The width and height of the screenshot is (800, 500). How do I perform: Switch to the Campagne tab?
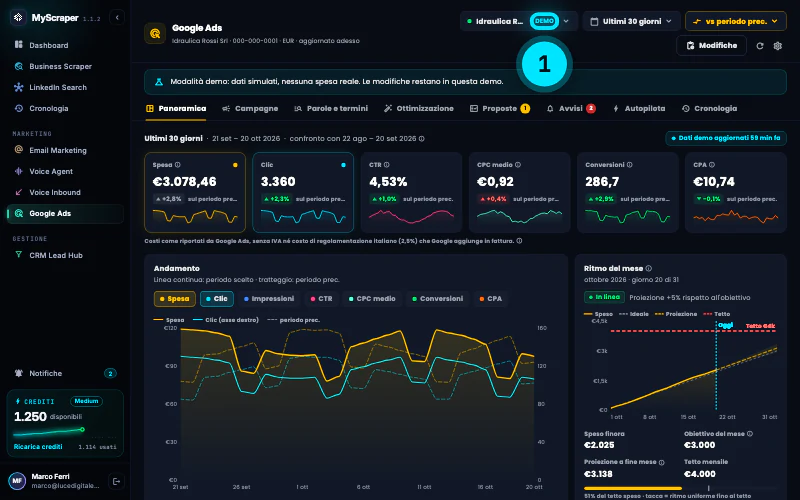click(x=250, y=109)
